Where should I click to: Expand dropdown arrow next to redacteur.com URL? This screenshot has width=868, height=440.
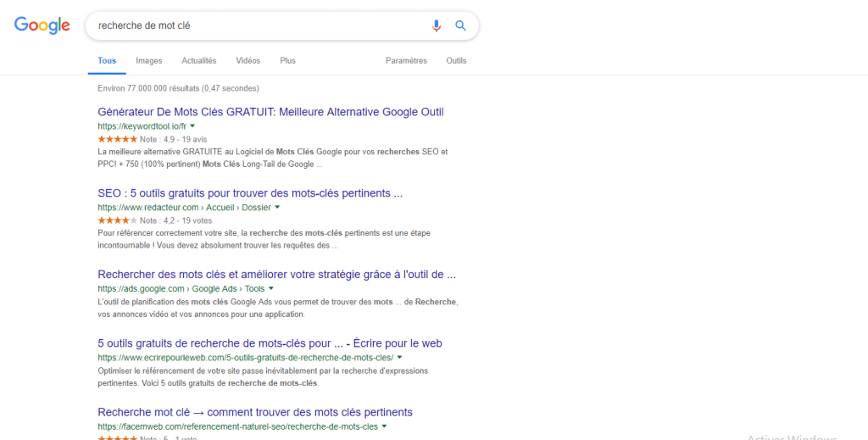277,208
